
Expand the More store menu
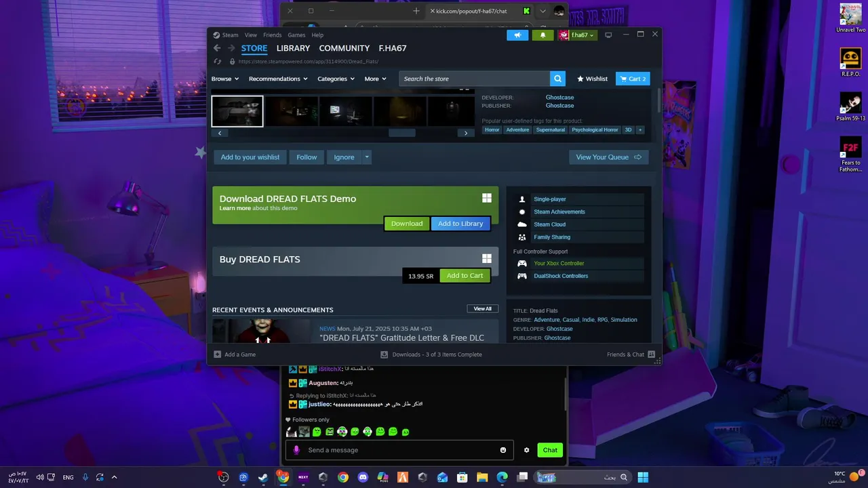pyautogui.click(x=376, y=79)
